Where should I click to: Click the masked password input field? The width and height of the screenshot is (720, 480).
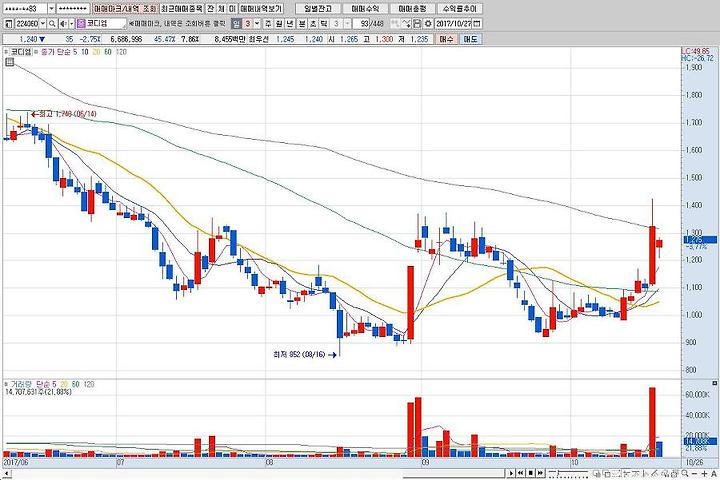pos(73,9)
